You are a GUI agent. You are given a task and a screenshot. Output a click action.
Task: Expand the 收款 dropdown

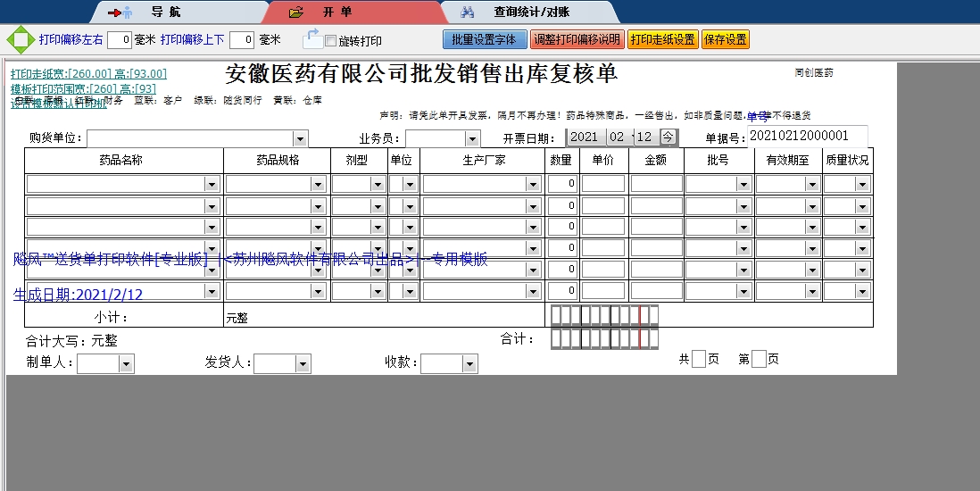469,363
